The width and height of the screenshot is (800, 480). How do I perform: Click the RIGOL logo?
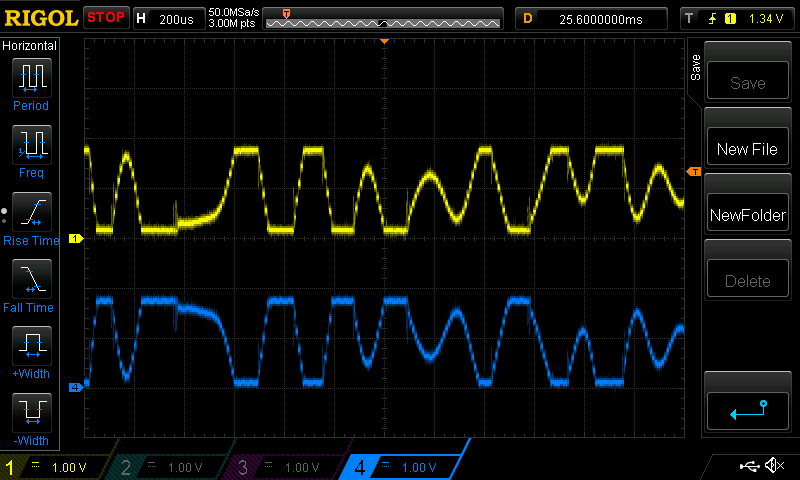tap(41, 18)
